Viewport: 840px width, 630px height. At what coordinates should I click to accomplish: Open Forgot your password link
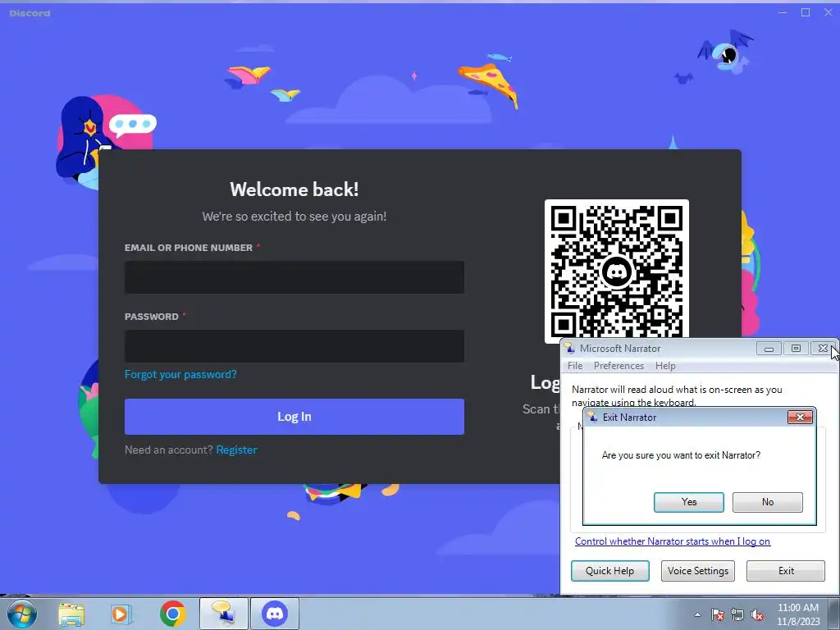pyautogui.click(x=180, y=374)
